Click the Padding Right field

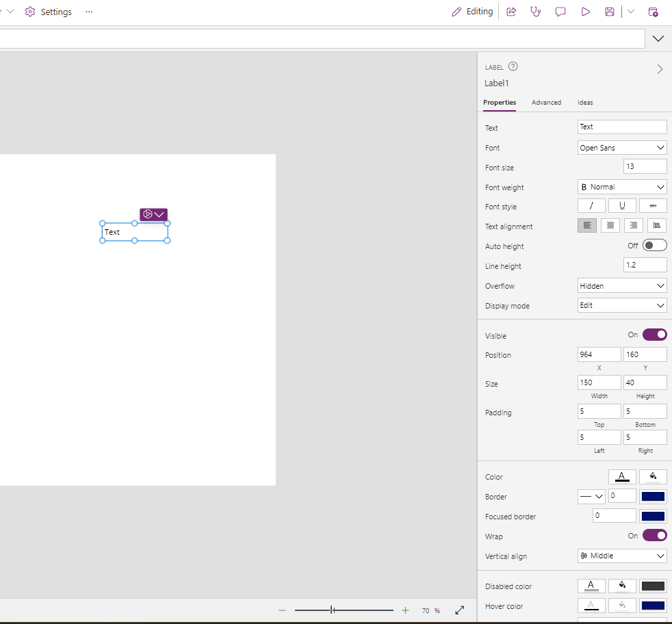tap(645, 437)
